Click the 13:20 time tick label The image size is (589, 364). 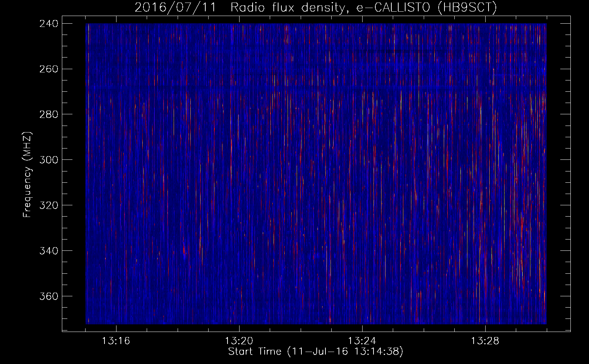click(239, 341)
